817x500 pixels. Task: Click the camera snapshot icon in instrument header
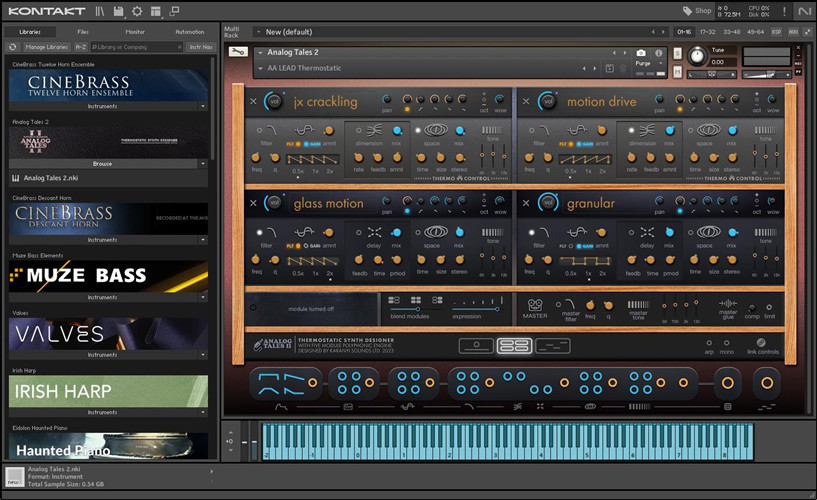click(641, 52)
